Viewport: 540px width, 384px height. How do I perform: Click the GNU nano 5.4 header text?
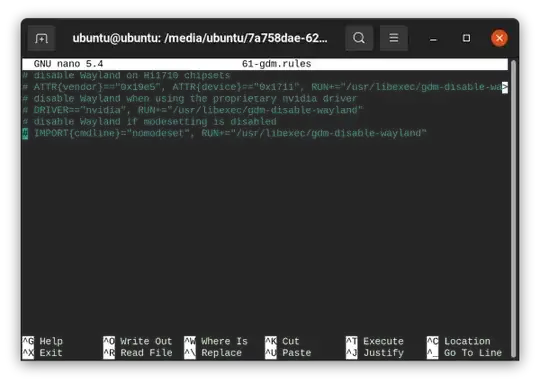coord(68,64)
